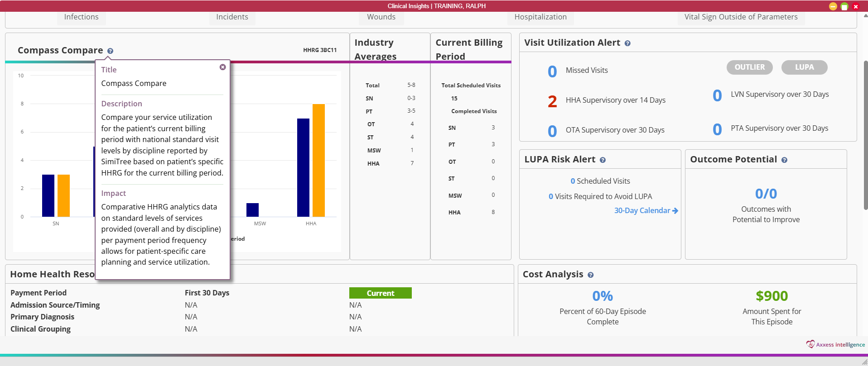Toggle the OUTLIER badge
This screenshot has width=868, height=366.
tap(749, 67)
